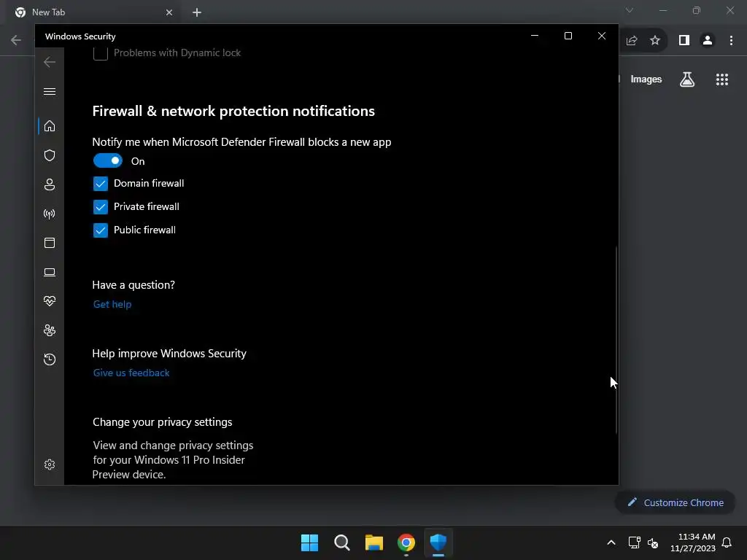Click network status tray icon
This screenshot has height=560, width=747.
coord(634,542)
